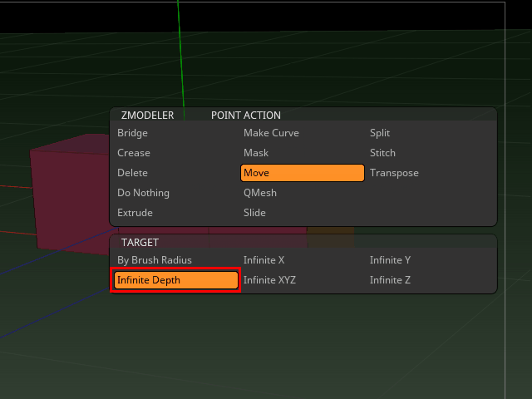Viewport: 532px width, 399px height.
Task: Set target to By Brush Radius
Action: [155, 260]
